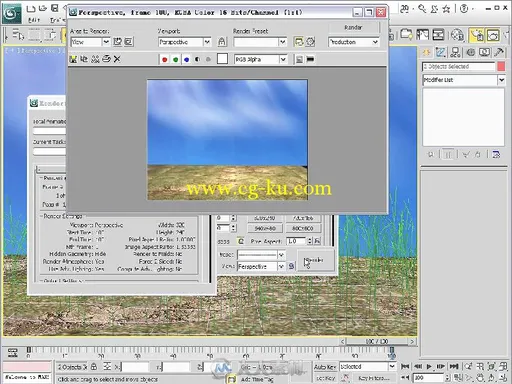Open Environment and Effects dialog icon
This screenshot has height=384, width=512.
tap(310, 42)
